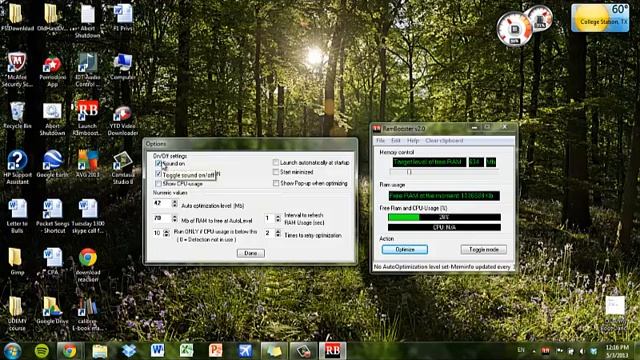
Task: Increase Interval to refresh RAM Usage stepper
Action: click(x=278, y=217)
